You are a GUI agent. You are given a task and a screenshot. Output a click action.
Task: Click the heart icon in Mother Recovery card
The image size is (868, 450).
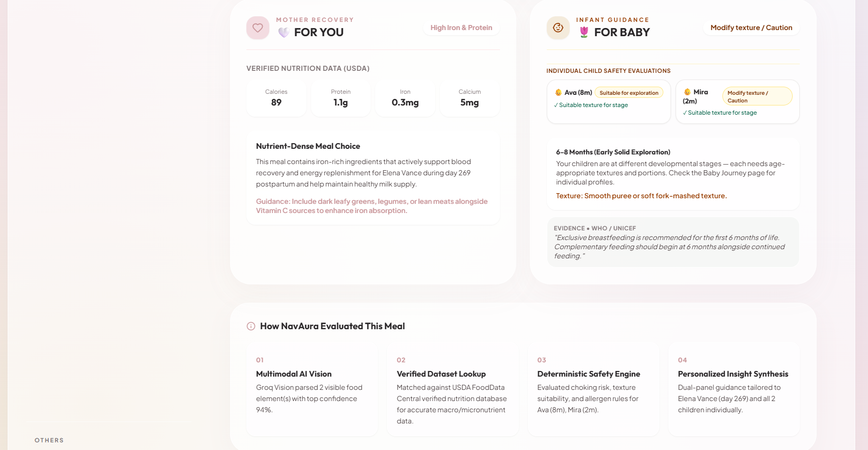click(x=258, y=28)
